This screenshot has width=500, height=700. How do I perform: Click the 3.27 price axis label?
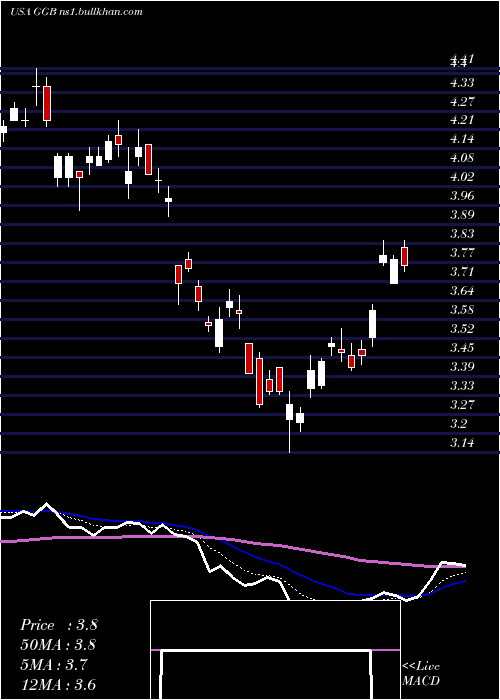[x=462, y=405]
